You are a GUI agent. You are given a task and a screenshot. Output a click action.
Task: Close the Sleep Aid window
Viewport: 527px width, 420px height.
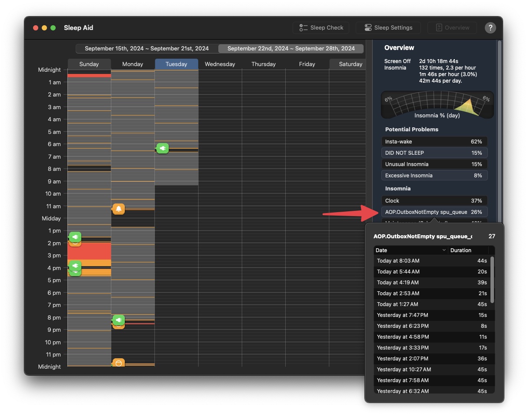click(x=36, y=28)
